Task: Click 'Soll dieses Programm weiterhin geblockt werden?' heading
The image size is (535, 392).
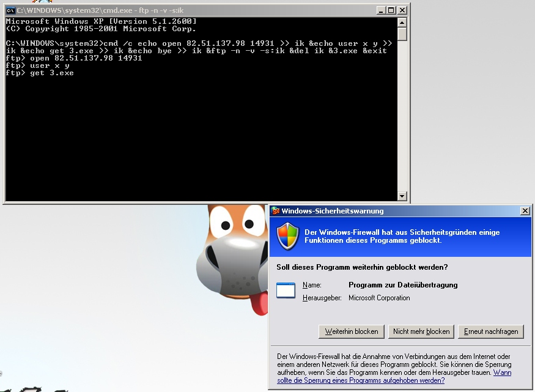Action: [362, 267]
